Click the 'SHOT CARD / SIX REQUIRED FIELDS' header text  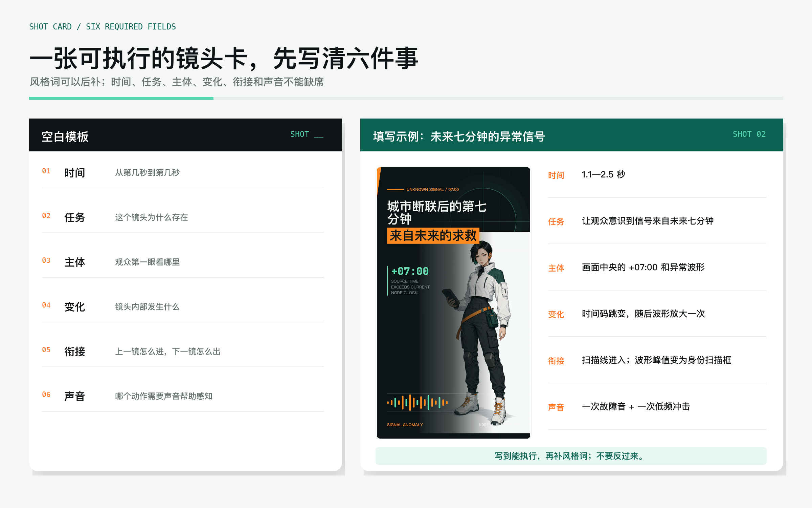click(x=103, y=27)
